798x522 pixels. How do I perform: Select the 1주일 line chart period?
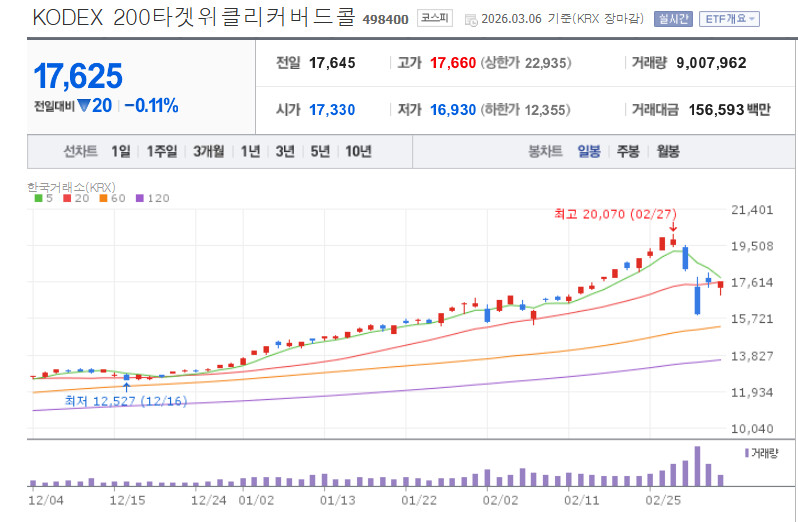coord(161,151)
